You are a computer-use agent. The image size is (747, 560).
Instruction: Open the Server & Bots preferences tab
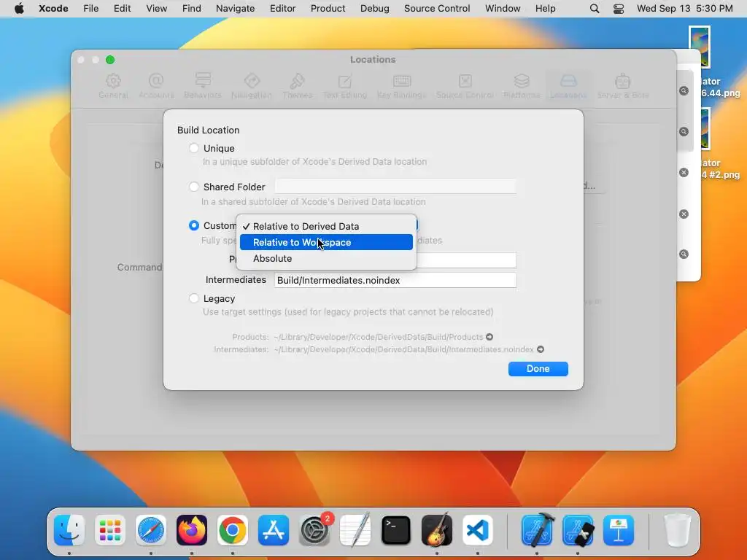point(623,86)
